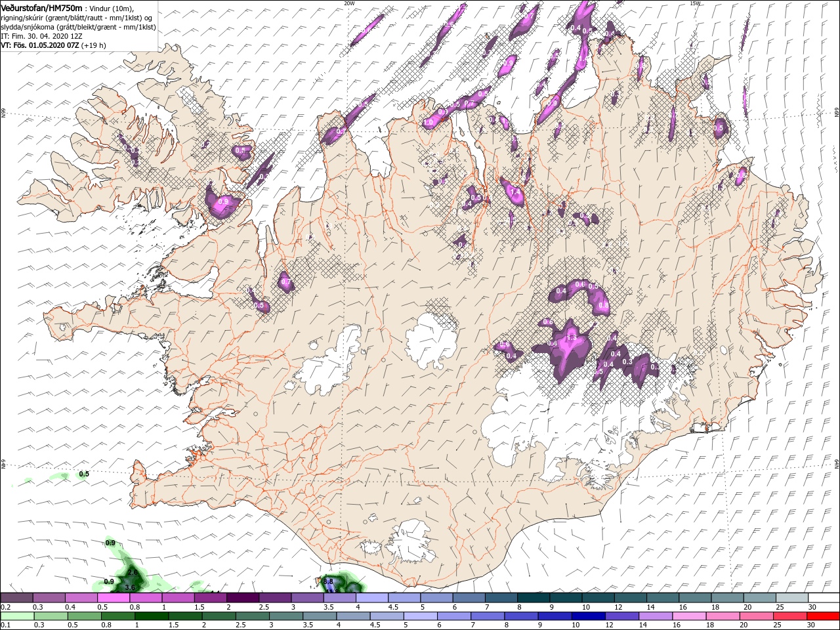The width and height of the screenshot is (840, 630).
Task: Pick bright red 30 rain scale swatch
Action: [x=822, y=616]
